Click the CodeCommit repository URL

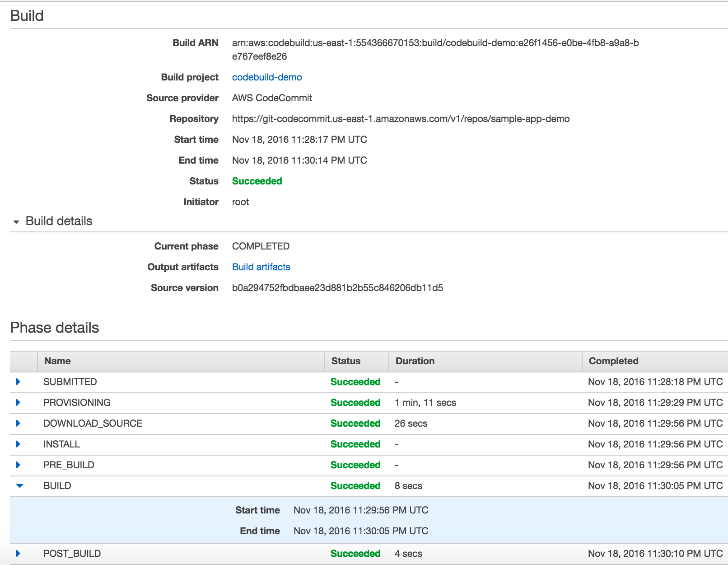[401, 118]
